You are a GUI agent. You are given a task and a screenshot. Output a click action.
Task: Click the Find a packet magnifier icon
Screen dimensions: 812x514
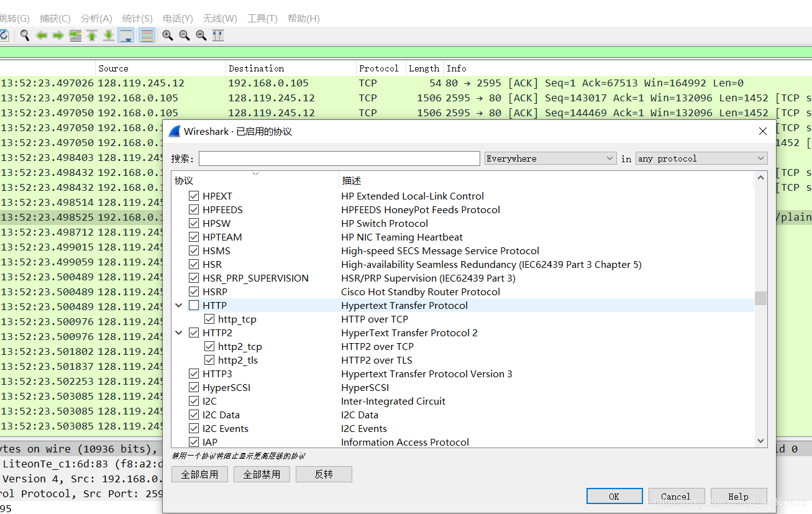coord(25,35)
